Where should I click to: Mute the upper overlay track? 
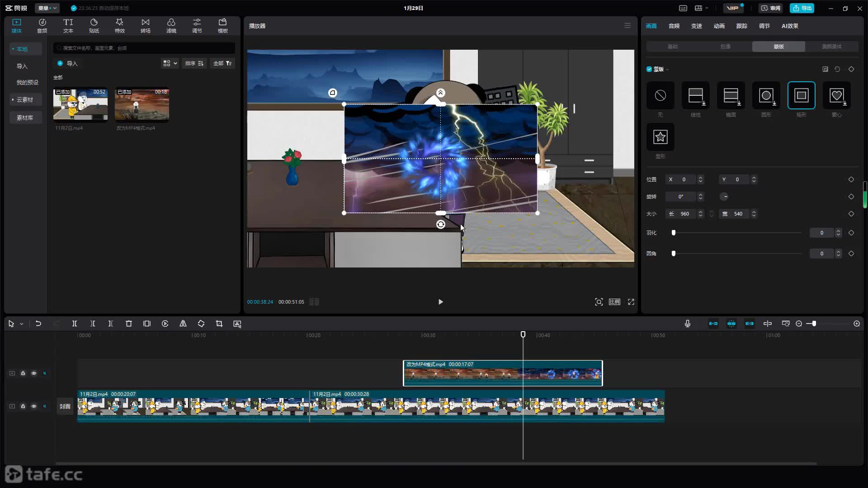click(x=45, y=373)
